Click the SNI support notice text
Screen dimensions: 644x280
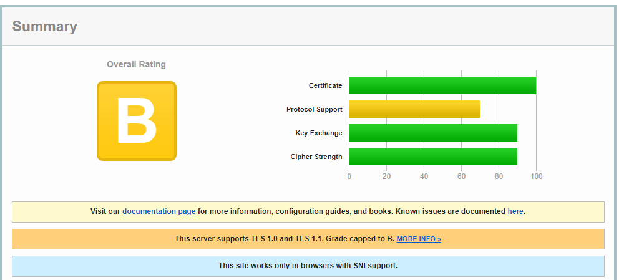[308, 266]
